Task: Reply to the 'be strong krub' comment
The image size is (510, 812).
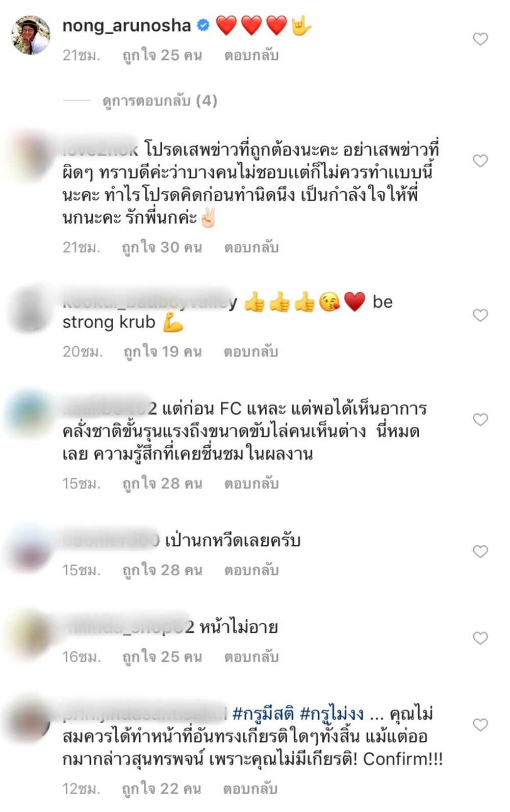Action: (251, 351)
